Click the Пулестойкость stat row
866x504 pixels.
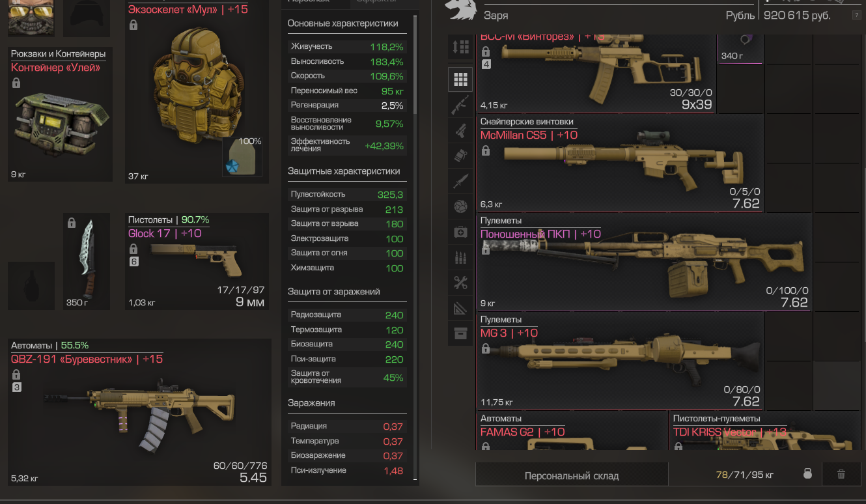[347, 194]
